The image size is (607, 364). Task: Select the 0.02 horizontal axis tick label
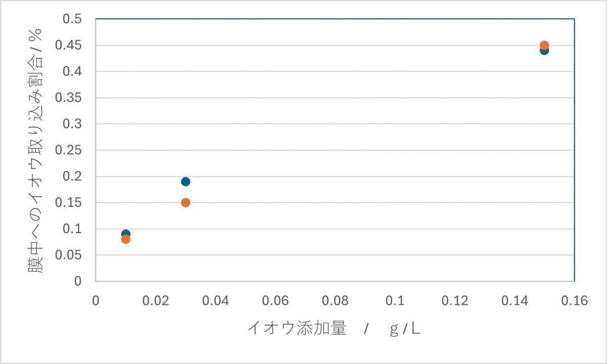pyautogui.click(x=155, y=301)
